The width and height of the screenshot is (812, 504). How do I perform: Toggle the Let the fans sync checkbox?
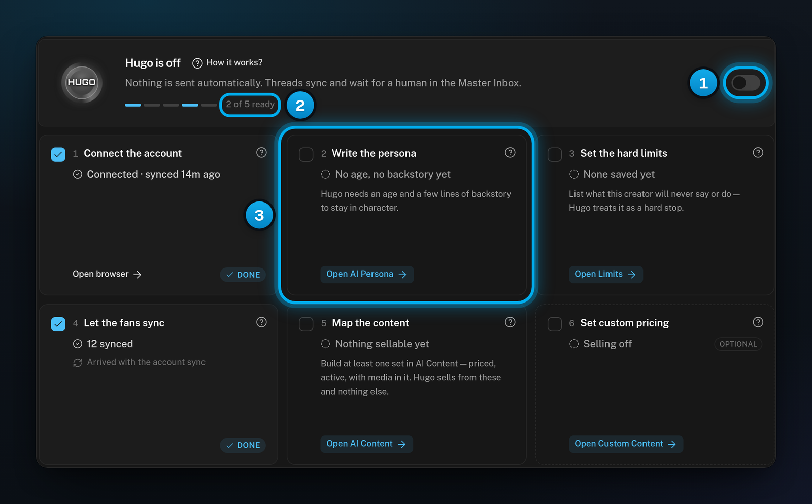[x=58, y=324]
